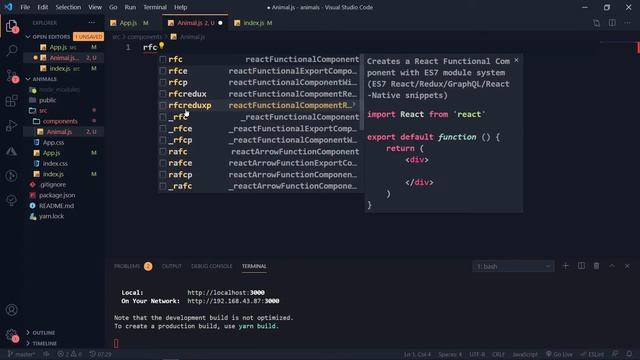Image resolution: width=640 pixels, height=360 pixels.
Task: Open the Selection menu
Action: click(68, 7)
